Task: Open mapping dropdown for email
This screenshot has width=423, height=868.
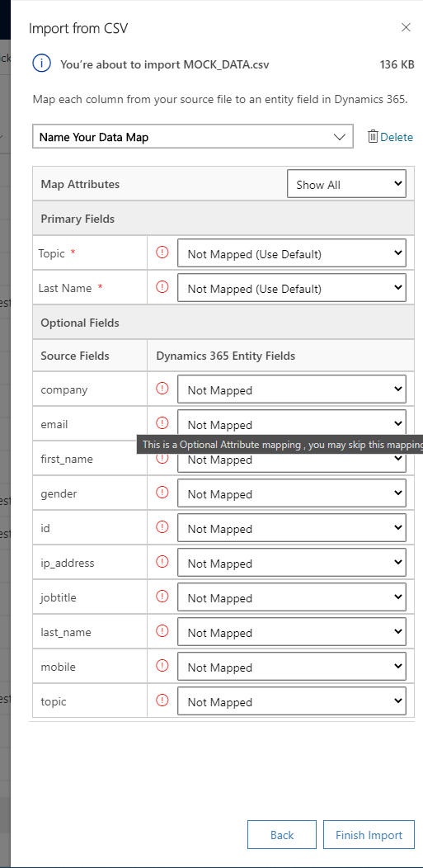Action: click(x=291, y=424)
